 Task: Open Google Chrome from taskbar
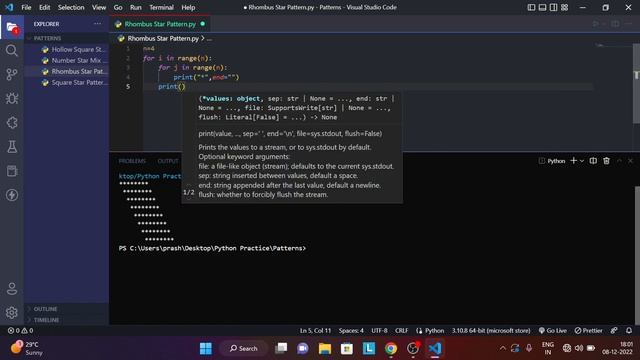click(x=391, y=349)
